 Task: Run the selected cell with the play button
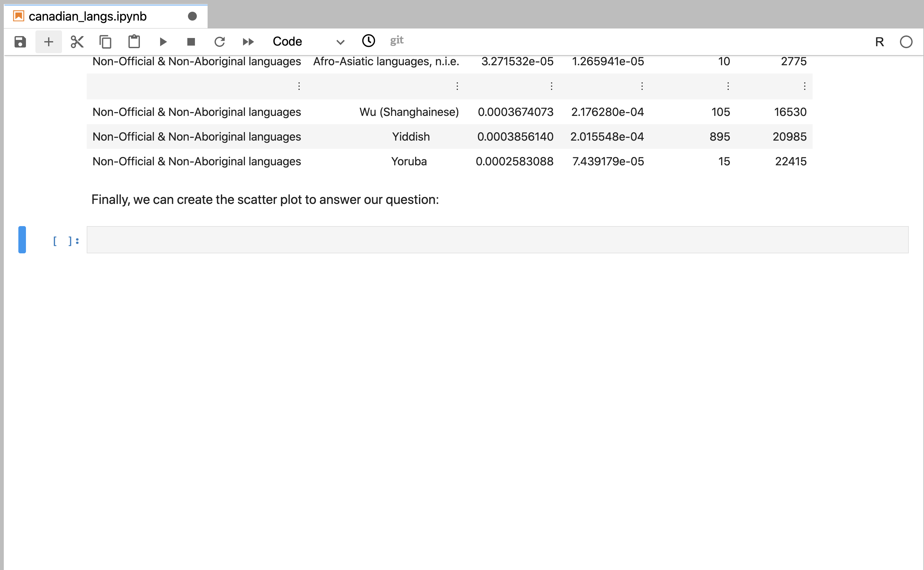coord(163,41)
